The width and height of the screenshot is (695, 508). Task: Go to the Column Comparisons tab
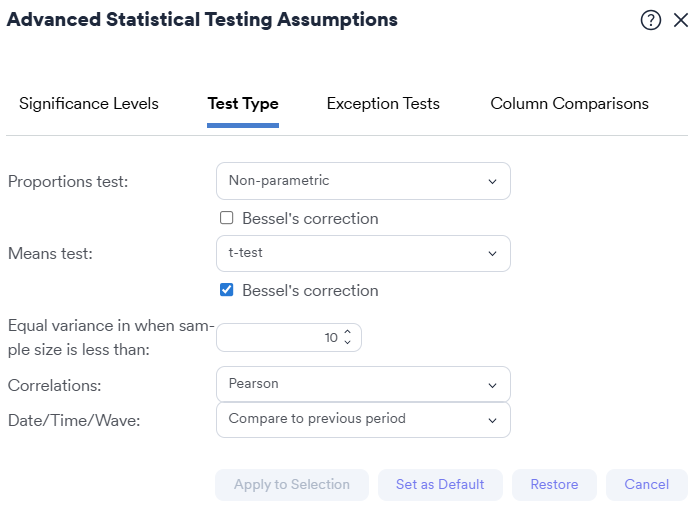569,104
